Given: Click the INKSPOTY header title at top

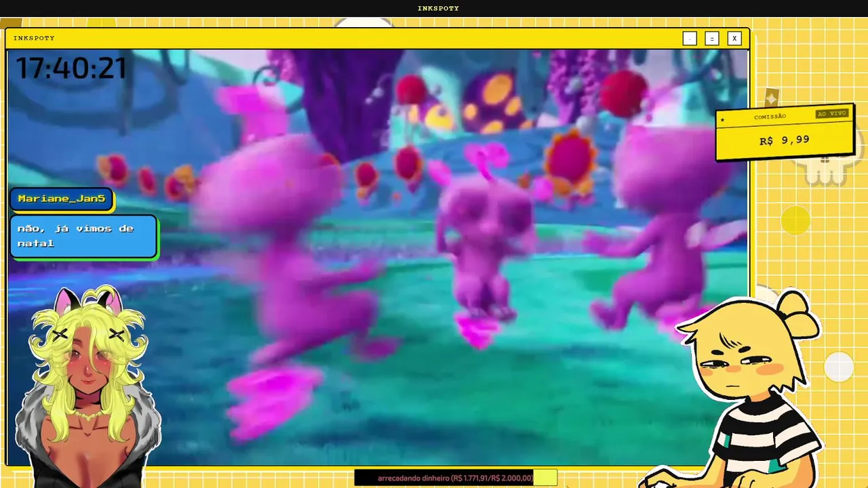Looking at the screenshot, I should [x=438, y=8].
